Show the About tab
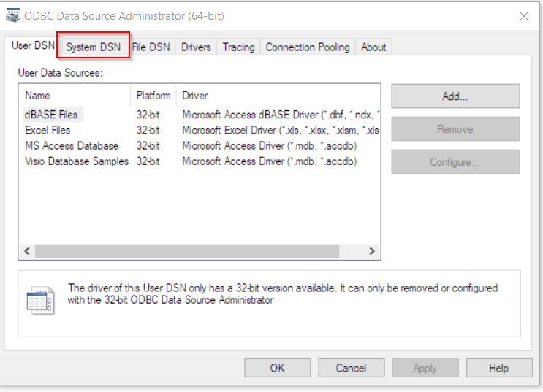 click(x=373, y=47)
